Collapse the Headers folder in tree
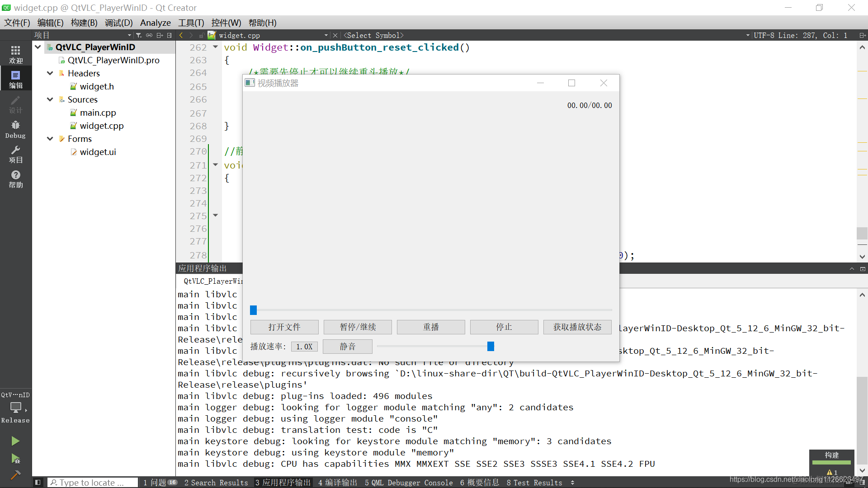 click(x=50, y=73)
